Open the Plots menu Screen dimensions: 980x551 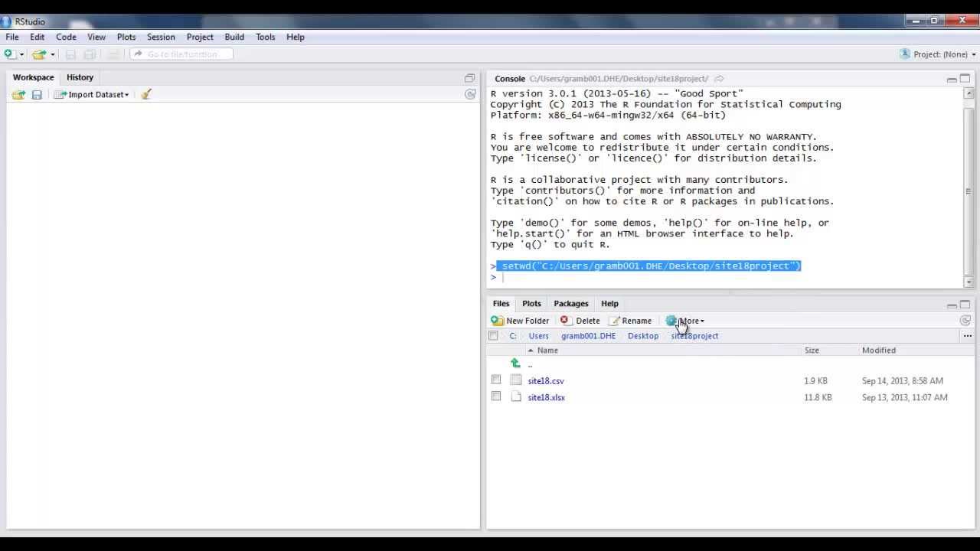click(x=126, y=37)
